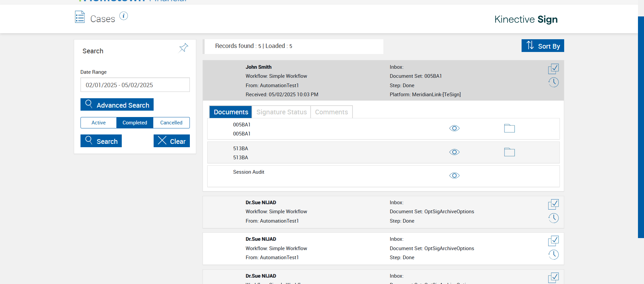Select checkbox icon on first Dr.Sue NIJAD case
This screenshot has width=644, height=284.
[x=553, y=204]
